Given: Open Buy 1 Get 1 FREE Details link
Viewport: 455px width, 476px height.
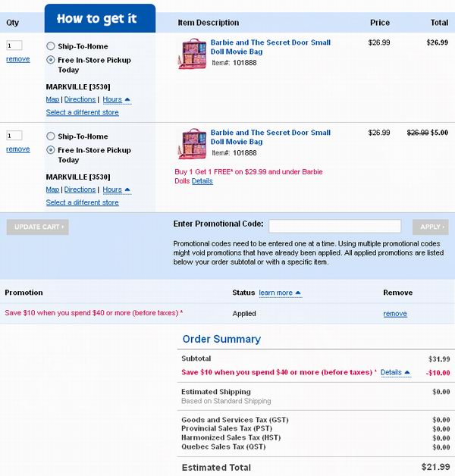Looking at the screenshot, I should pos(202,181).
